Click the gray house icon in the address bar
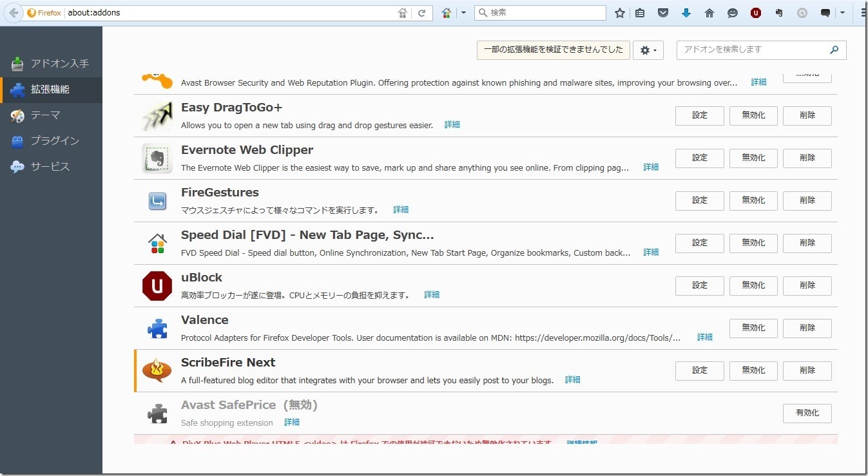This screenshot has width=868, height=476. pos(403,13)
